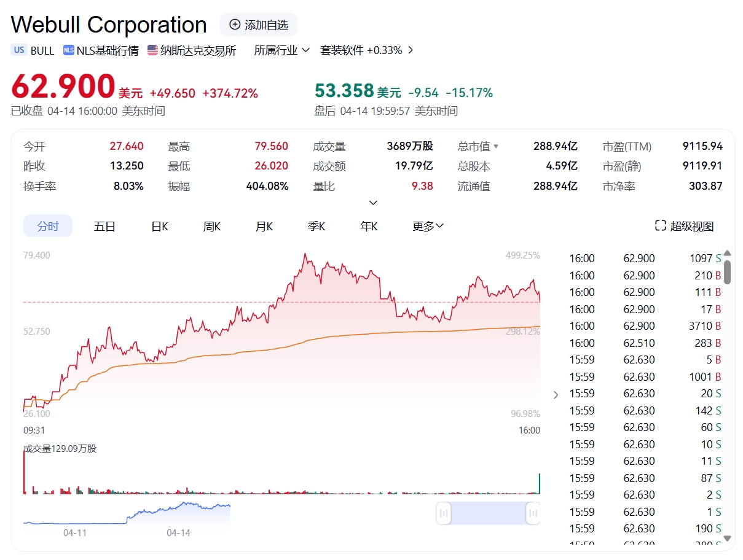Click the 纳斯达克交易所 exchange label
The height and width of the screenshot is (560, 743).
199,50
